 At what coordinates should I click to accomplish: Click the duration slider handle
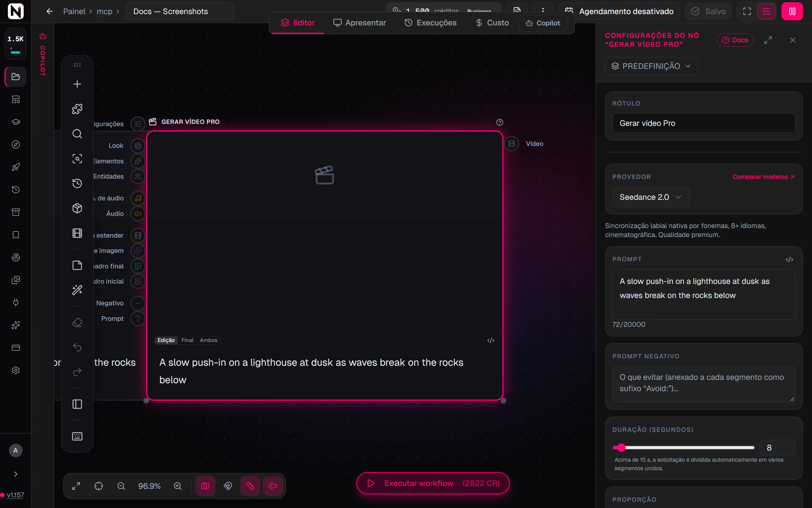tap(621, 448)
